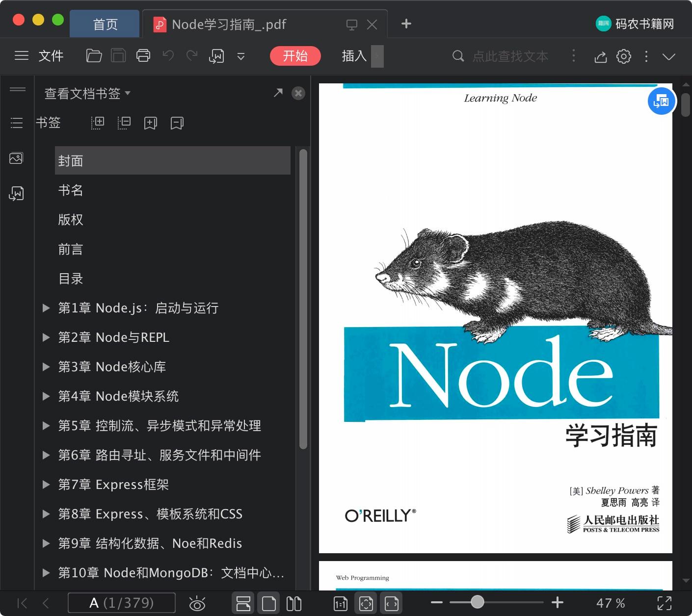Undo the last action
Screen dimensions: 692x616
click(168, 56)
